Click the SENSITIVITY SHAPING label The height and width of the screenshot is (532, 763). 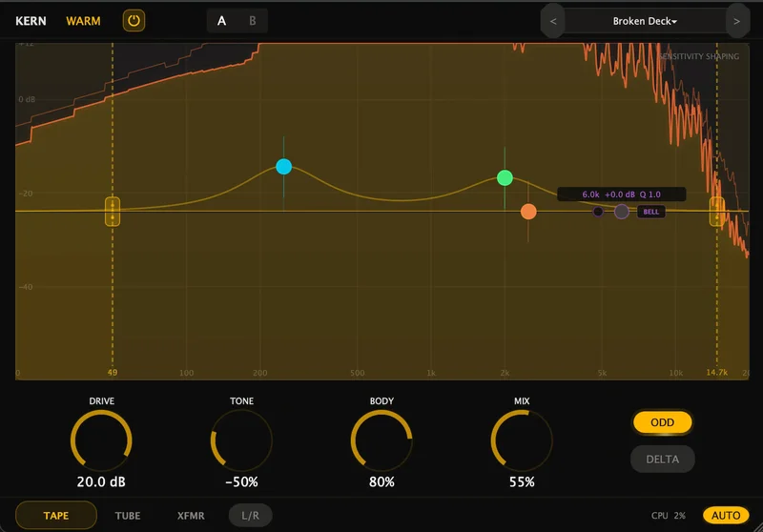point(699,56)
